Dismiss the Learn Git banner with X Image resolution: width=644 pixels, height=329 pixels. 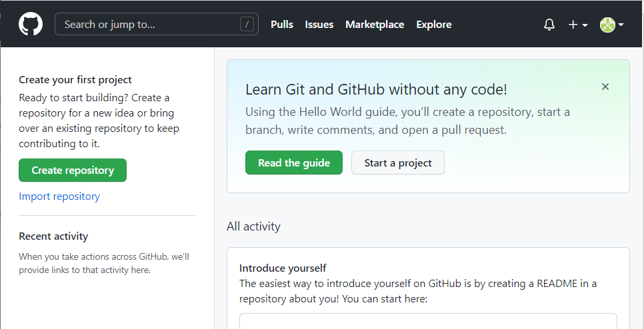coord(605,87)
